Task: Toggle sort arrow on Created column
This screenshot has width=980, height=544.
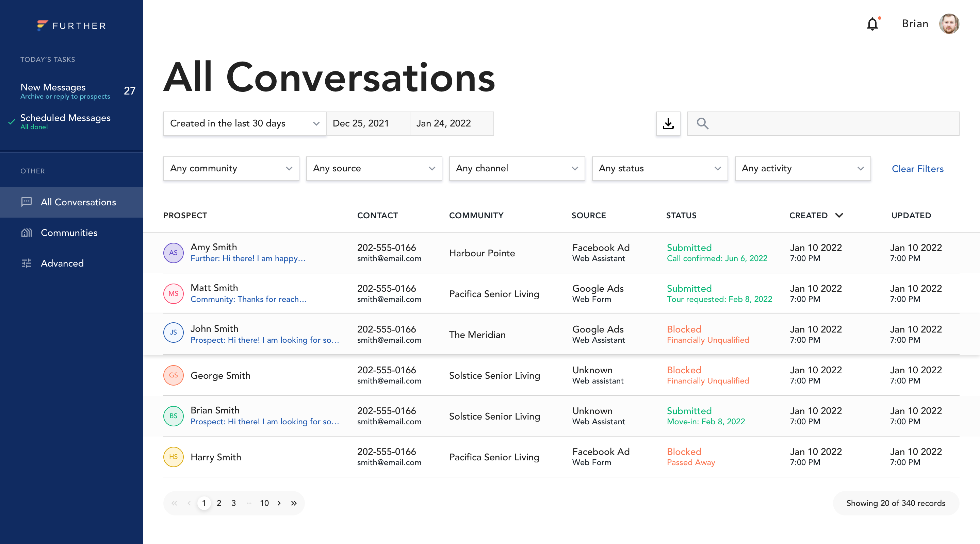Action: (839, 215)
